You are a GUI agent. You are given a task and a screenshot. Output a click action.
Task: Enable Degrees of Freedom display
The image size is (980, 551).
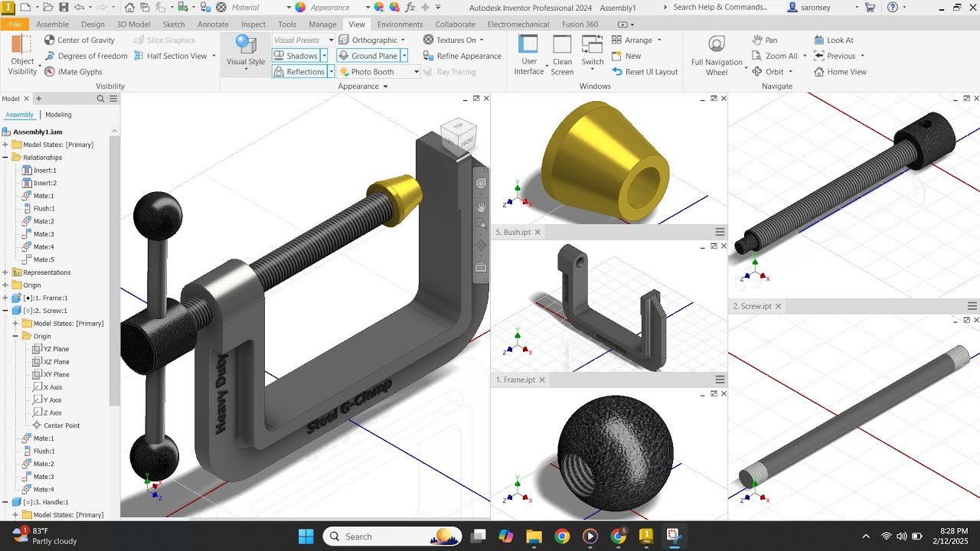[86, 56]
